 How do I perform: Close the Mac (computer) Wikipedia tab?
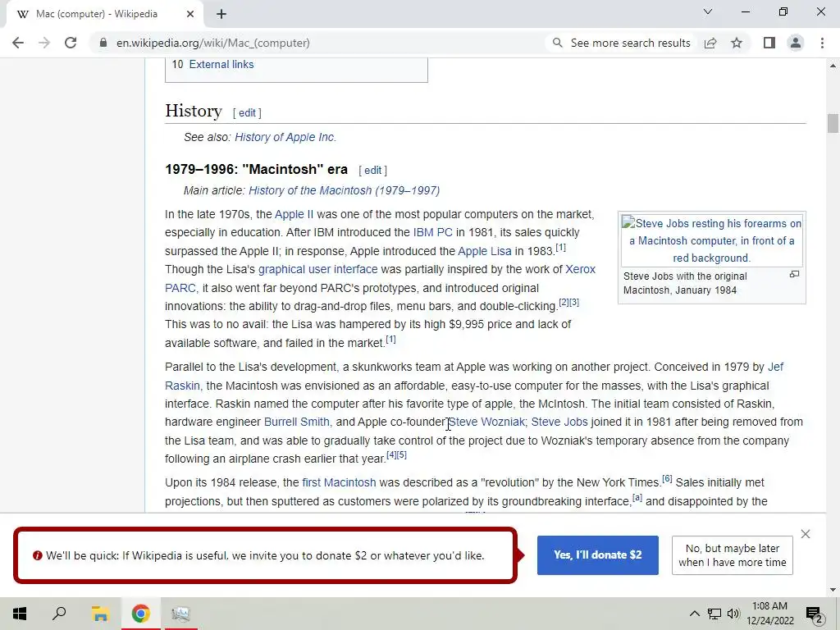189,15
